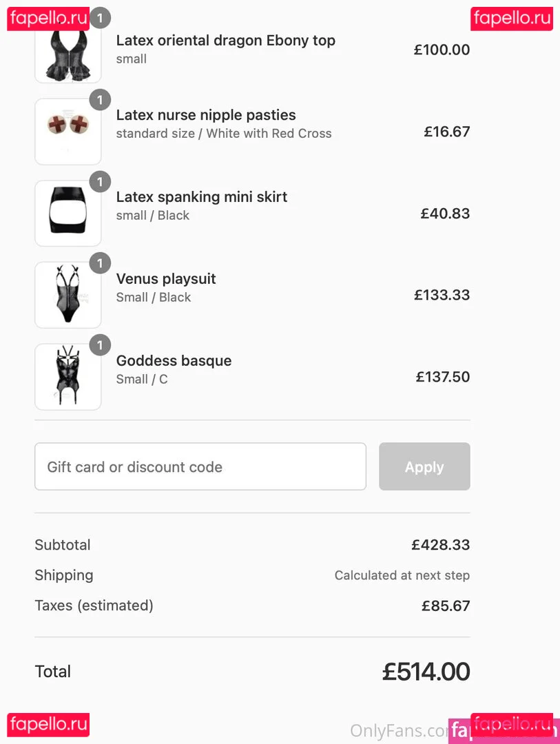
Task: Click the 'Calculated at next step' shipping text
Action: pyautogui.click(x=402, y=575)
